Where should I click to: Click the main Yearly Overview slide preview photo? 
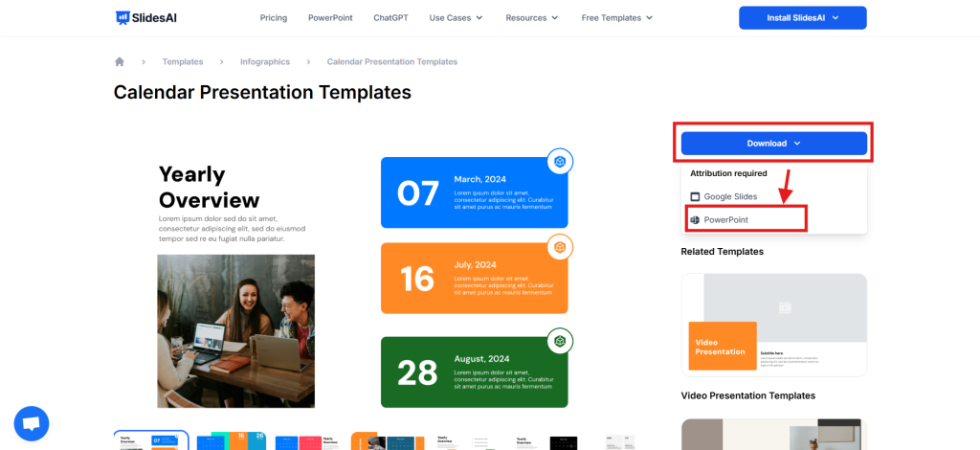point(236,331)
